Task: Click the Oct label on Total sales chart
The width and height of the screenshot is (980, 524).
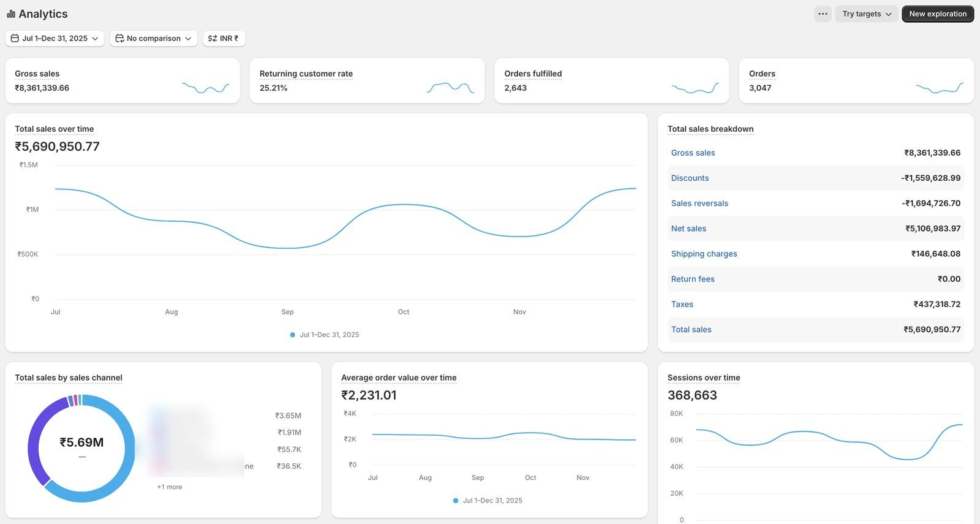Action: [404, 312]
